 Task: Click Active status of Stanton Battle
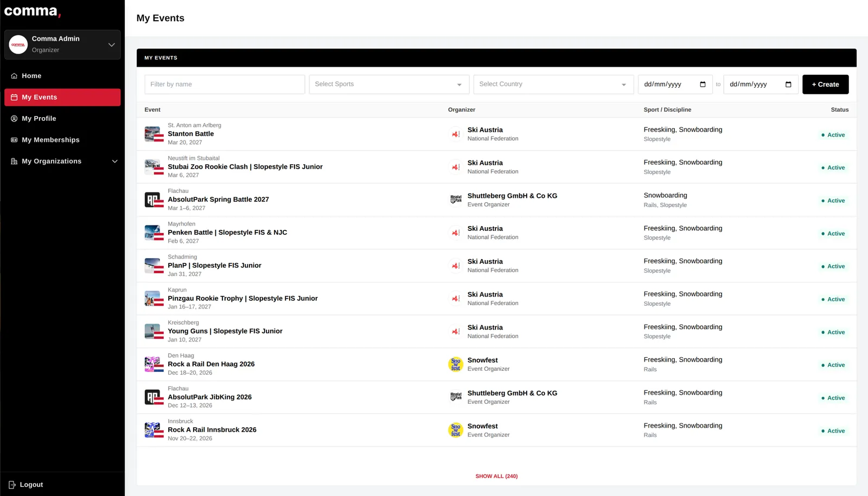pyautogui.click(x=833, y=135)
